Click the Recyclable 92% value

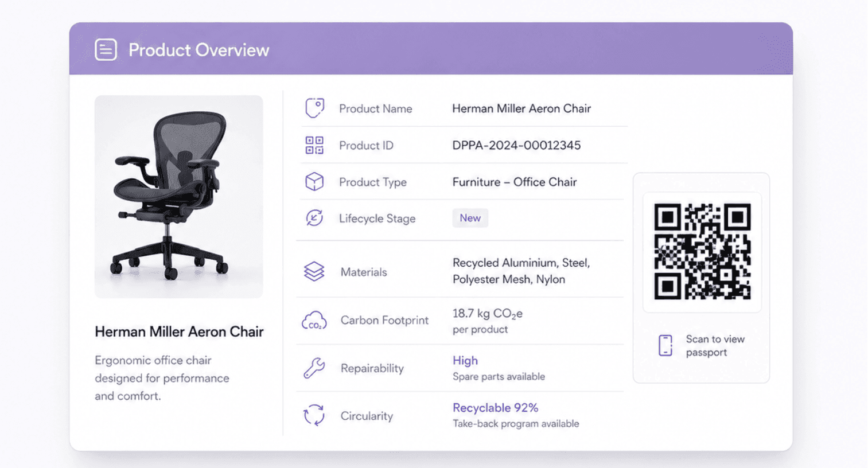(496, 408)
